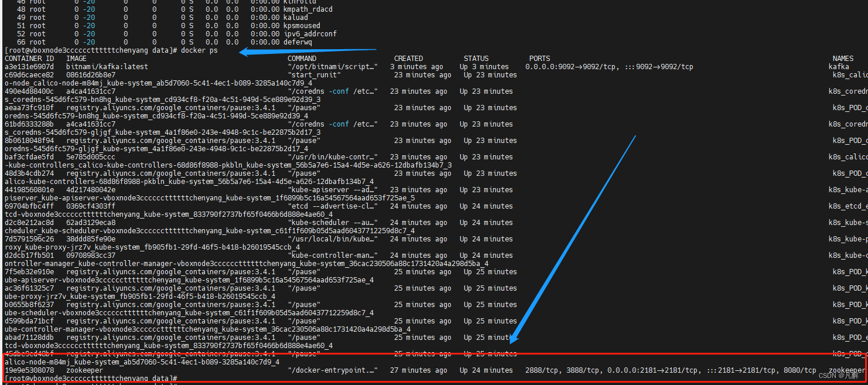Click container ID 48d3b4cdb274
The width and height of the screenshot is (868, 385).
(x=29, y=173)
